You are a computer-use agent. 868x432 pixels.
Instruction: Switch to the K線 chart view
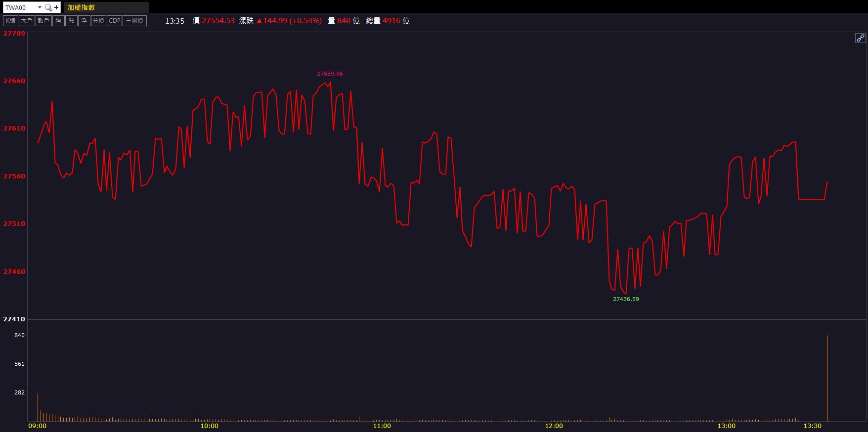click(10, 21)
